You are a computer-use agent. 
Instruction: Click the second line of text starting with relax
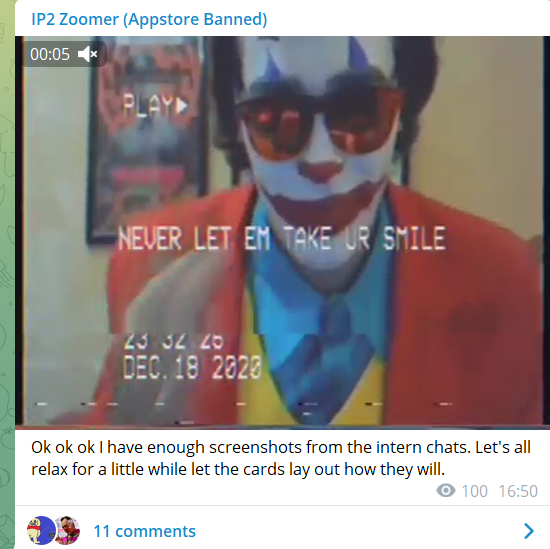238,469
